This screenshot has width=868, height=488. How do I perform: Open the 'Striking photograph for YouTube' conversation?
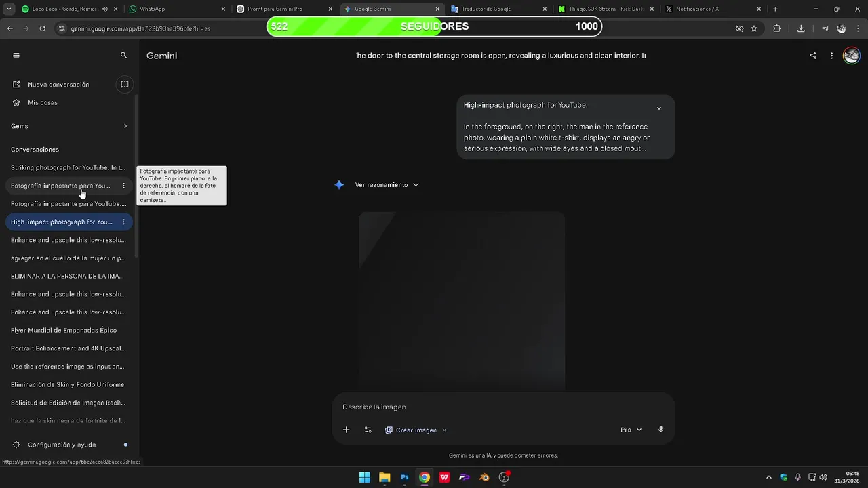coord(68,168)
